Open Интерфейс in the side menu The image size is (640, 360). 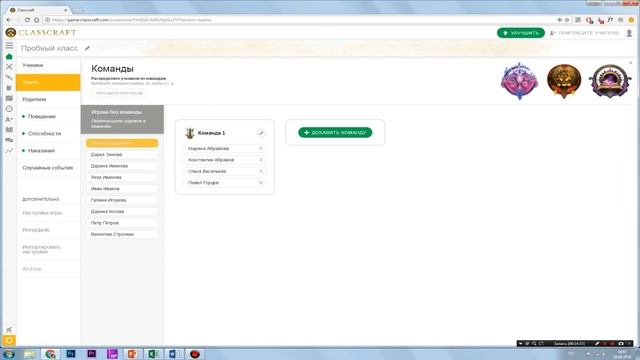pyautogui.click(x=48, y=230)
